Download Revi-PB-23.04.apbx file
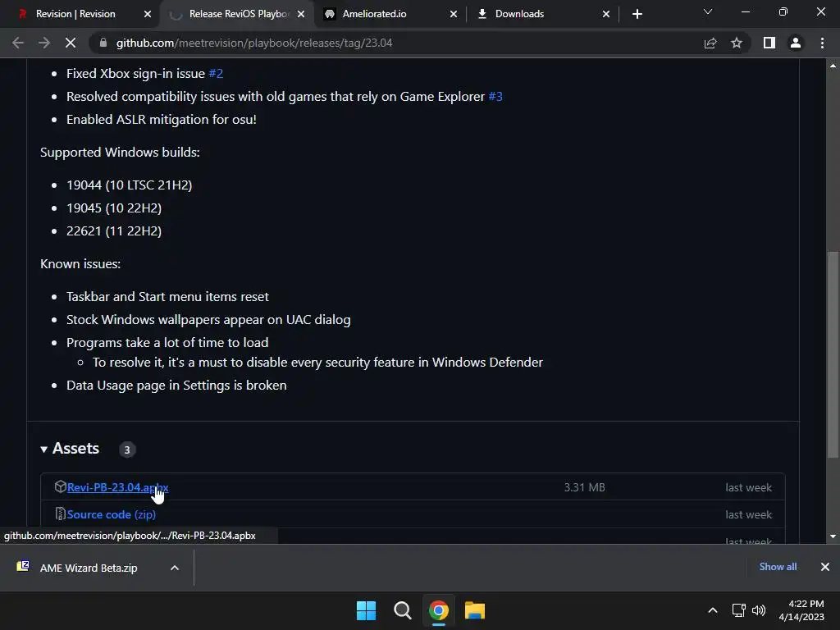The height and width of the screenshot is (630, 840). coord(118,487)
